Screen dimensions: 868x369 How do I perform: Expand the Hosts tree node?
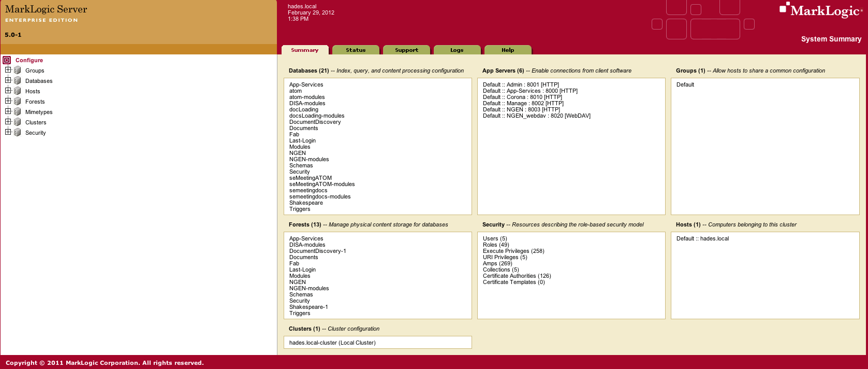point(8,90)
